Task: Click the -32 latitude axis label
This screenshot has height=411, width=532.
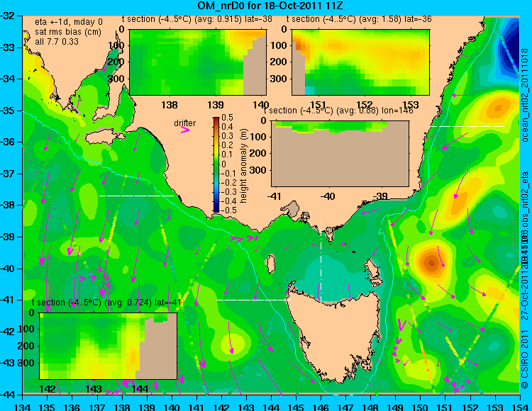Action: click(x=8, y=16)
